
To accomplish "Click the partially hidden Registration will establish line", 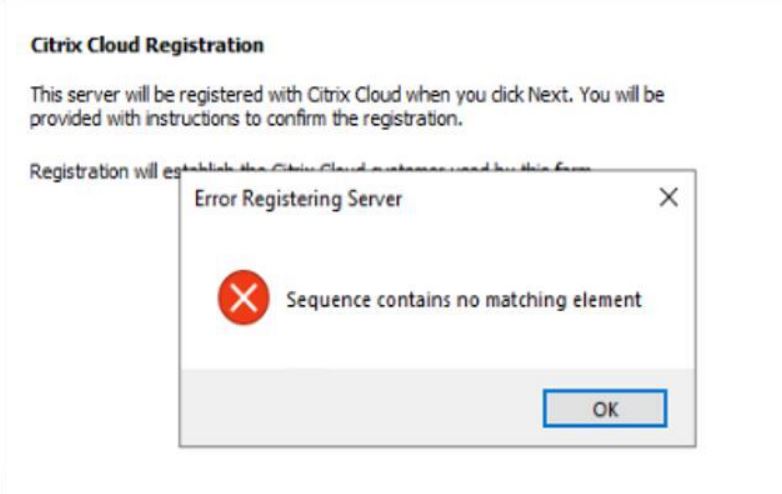I will coord(104,171).
